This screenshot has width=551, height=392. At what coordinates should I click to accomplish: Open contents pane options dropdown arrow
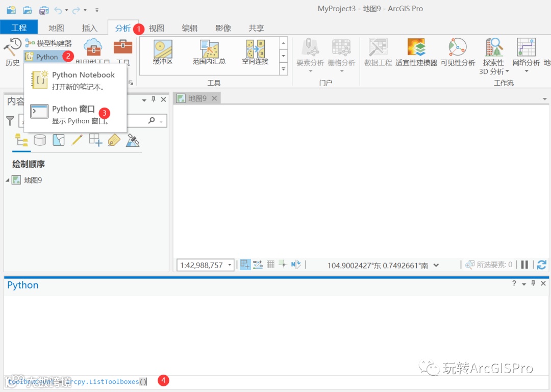(x=144, y=100)
